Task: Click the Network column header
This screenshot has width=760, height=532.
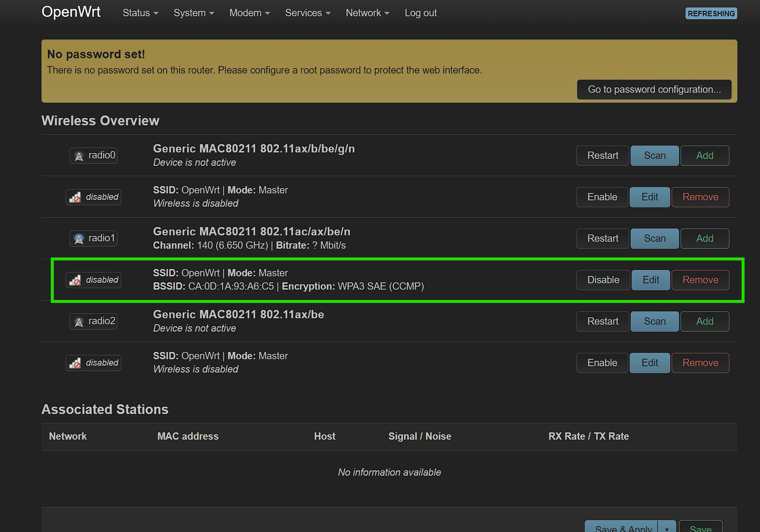Action: (68, 436)
